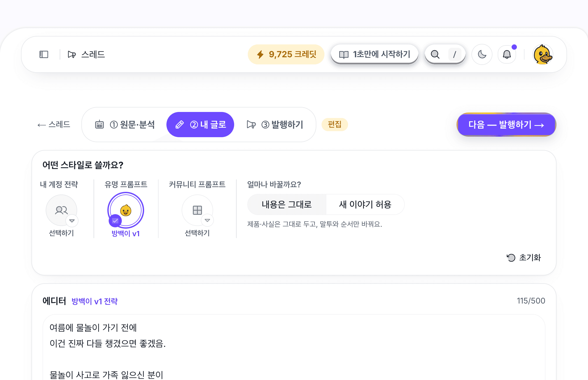The image size is (588, 380).
Task: Click the 방백이 v1 전략 link
Action: 94,301
